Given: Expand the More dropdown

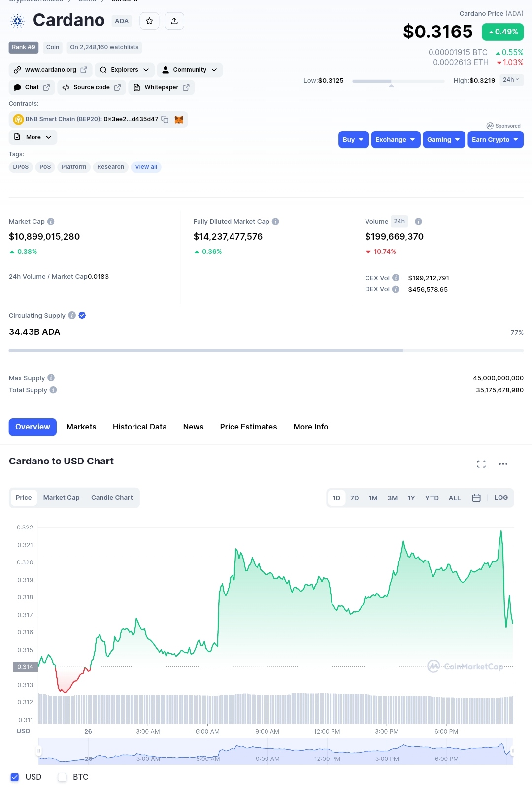Looking at the screenshot, I should (x=33, y=137).
